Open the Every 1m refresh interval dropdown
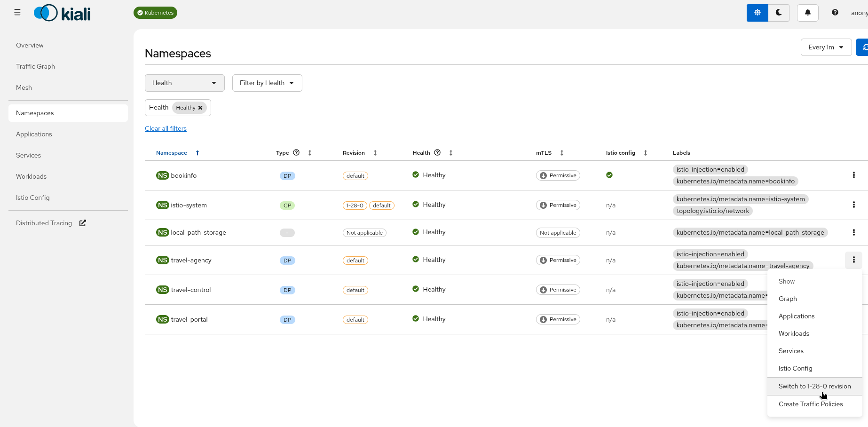 pos(826,47)
